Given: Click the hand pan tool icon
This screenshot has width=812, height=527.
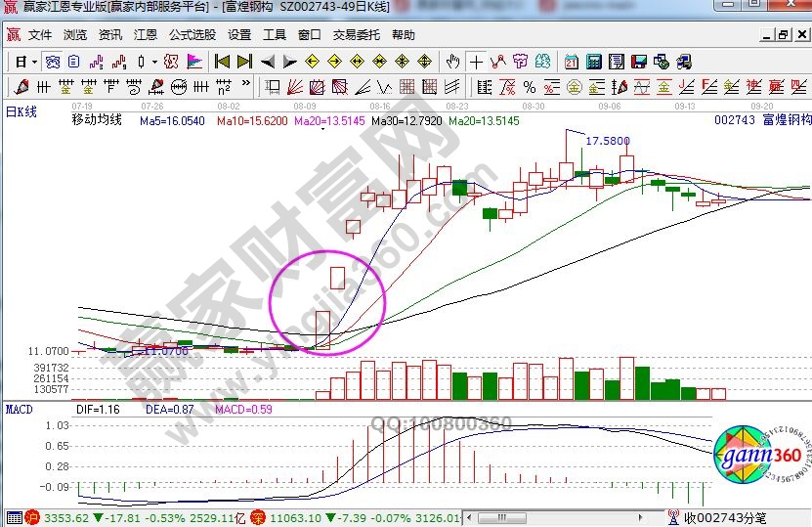Looking at the screenshot, I should coord(452,62).
